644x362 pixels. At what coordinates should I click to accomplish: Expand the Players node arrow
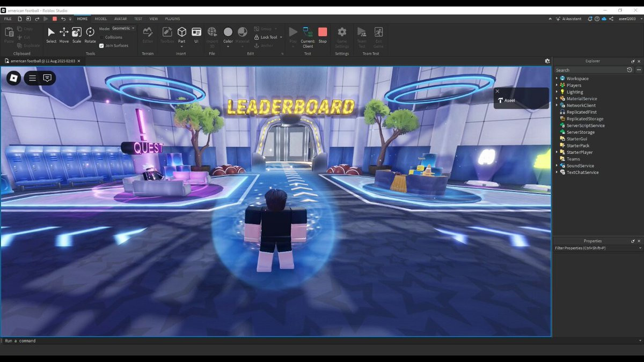[x=557, y=85]
